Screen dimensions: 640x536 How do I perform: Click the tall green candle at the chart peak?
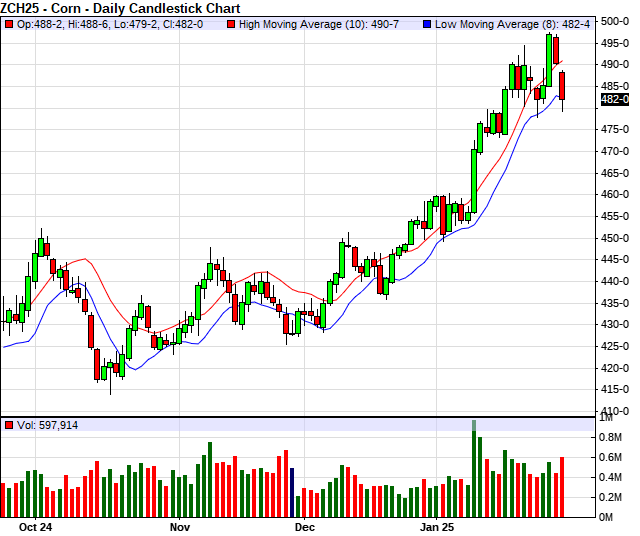[549, 59]
